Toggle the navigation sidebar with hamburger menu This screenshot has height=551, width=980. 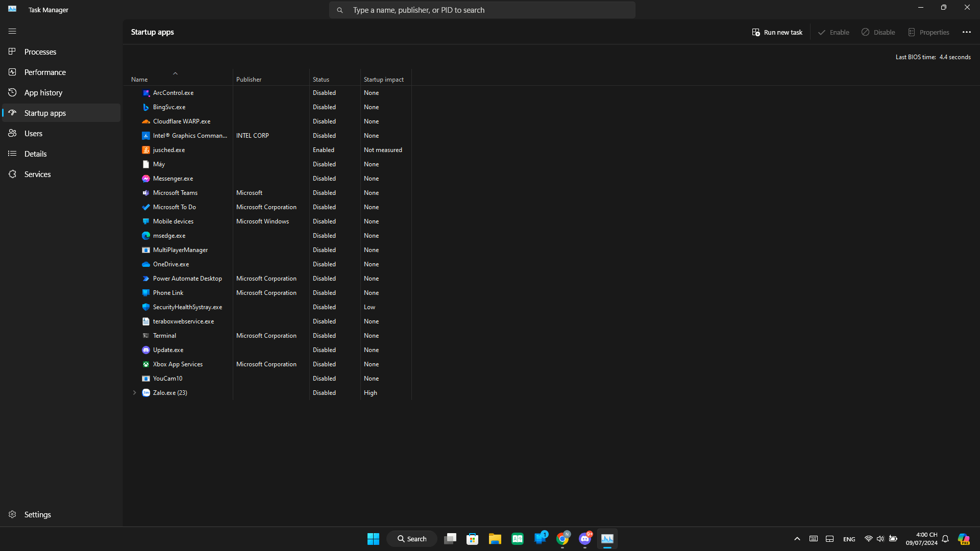click(x=12, y=31)
